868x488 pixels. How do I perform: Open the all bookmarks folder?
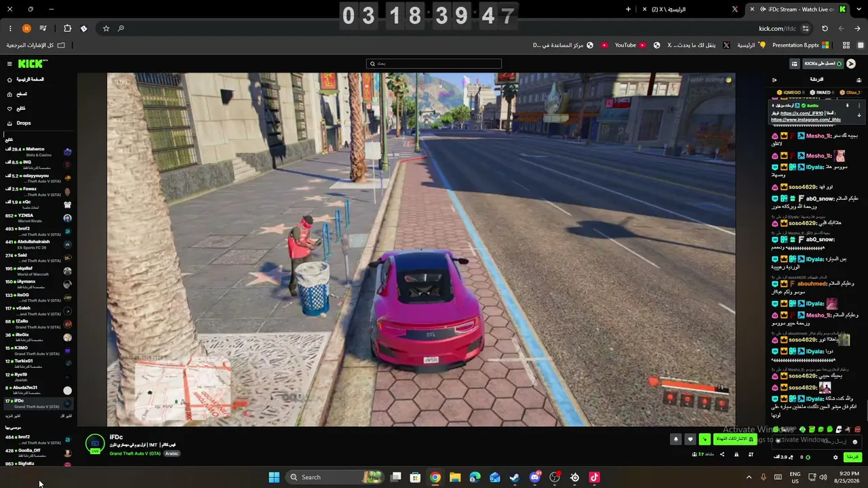click(36, 45)
